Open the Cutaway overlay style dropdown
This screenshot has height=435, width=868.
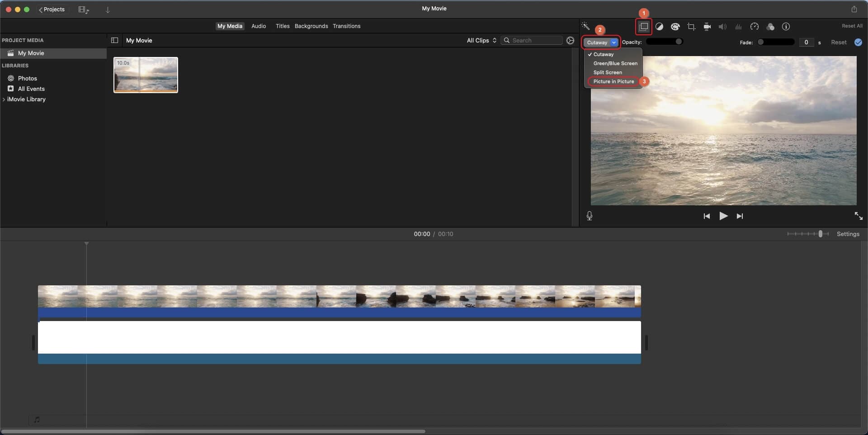[x=601, y=42]
